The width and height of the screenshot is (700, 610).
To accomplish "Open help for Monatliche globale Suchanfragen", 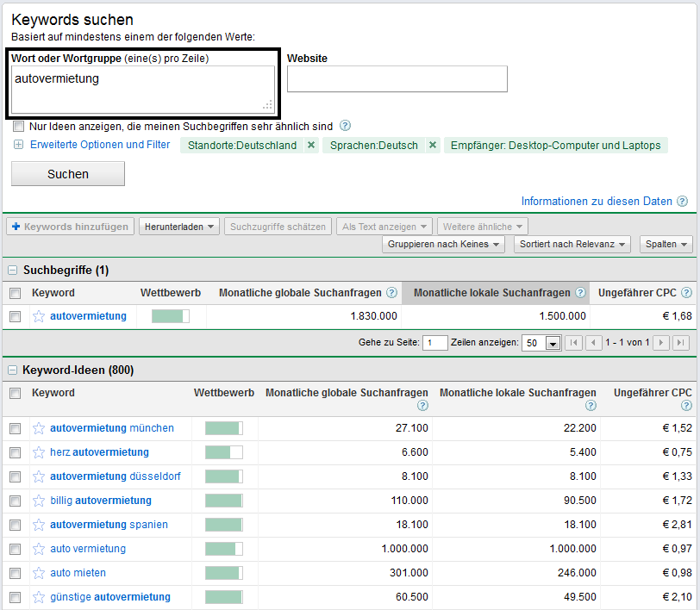I will (x=393, y=293).
